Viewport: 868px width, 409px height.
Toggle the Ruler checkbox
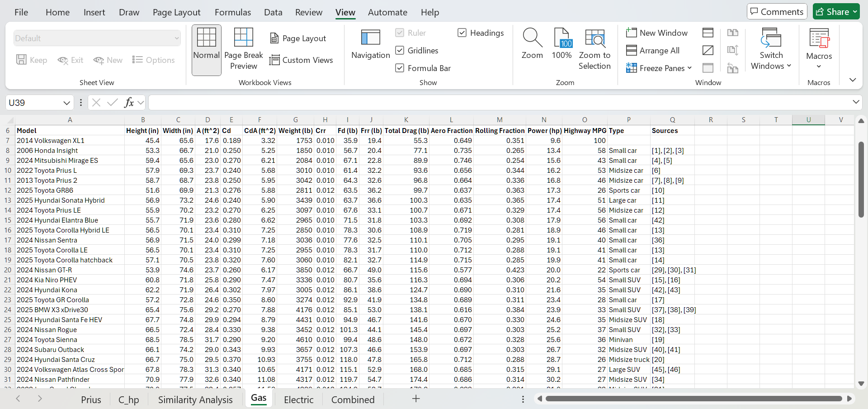pyautogui.click(x=400, y=33)
